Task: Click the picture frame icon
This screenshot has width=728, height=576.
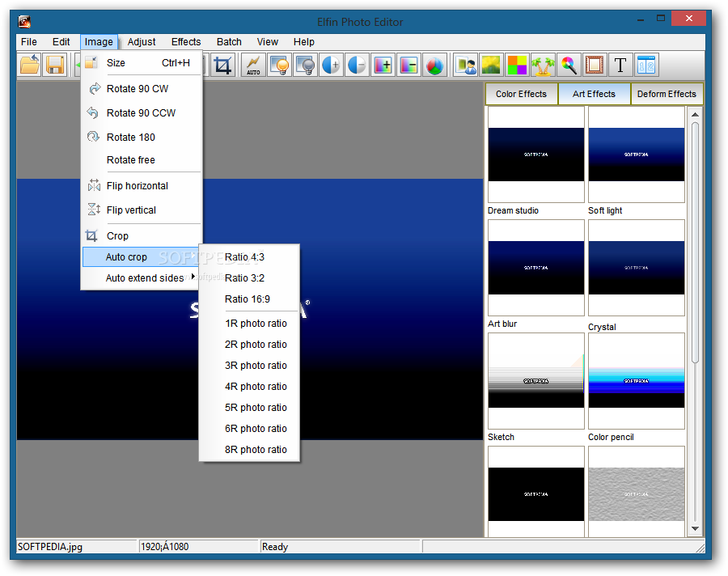Action: pyautogui.click(x=595, y=65)
